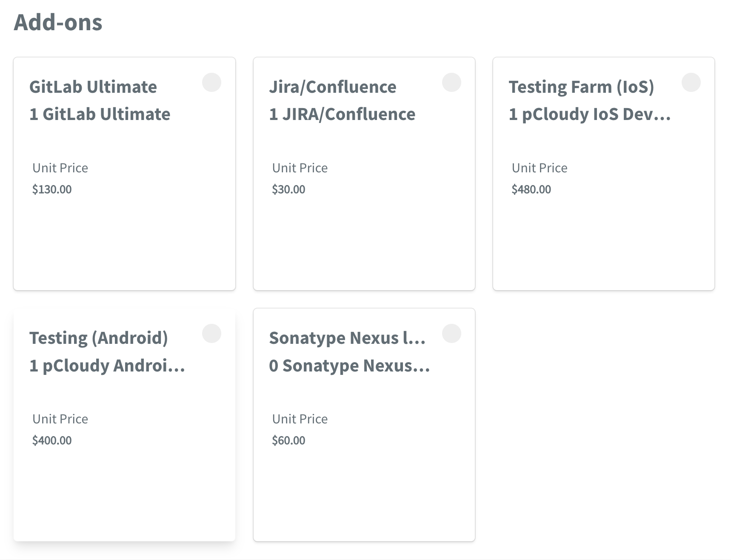The image size is (731, 560).
Task: Click the '1 JIRA/Confluence' quantity text
Action: 342,114
